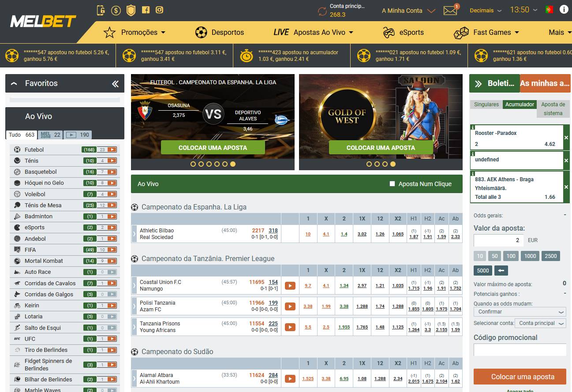572x392 pixels.
Task: Click the MELBET logo
Action: coord(43,21)
